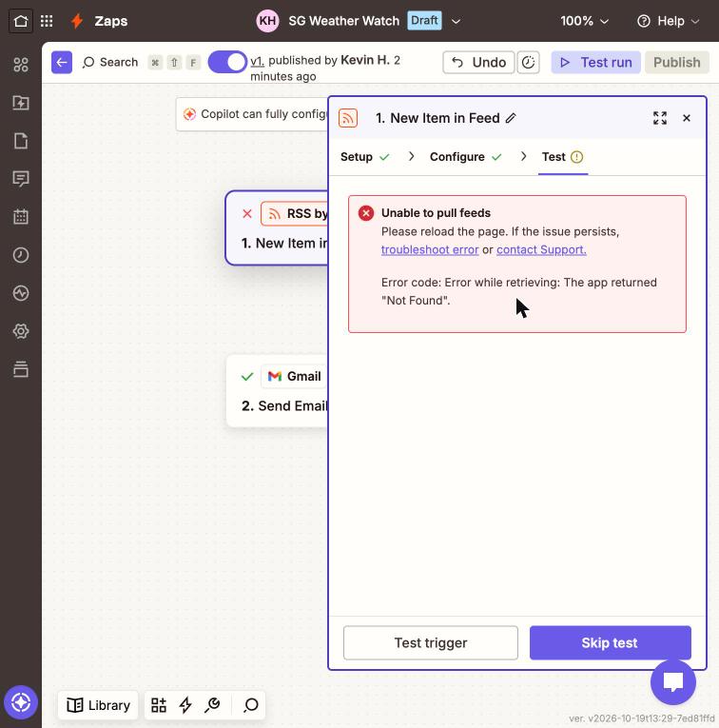Open the chat support bubble
The height and width of the screenshot is (728, 719).
pyautogui.click(x=673, y=682)
